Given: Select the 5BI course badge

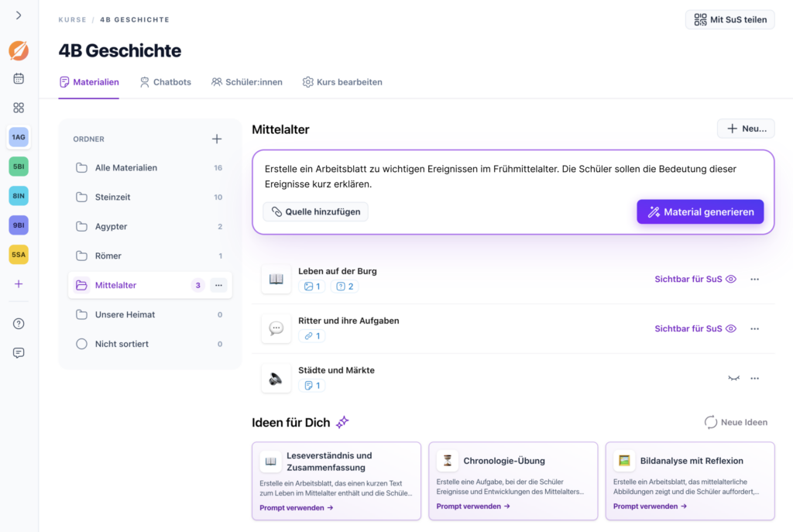Looking at the screenshot, I should pos(19,166).
